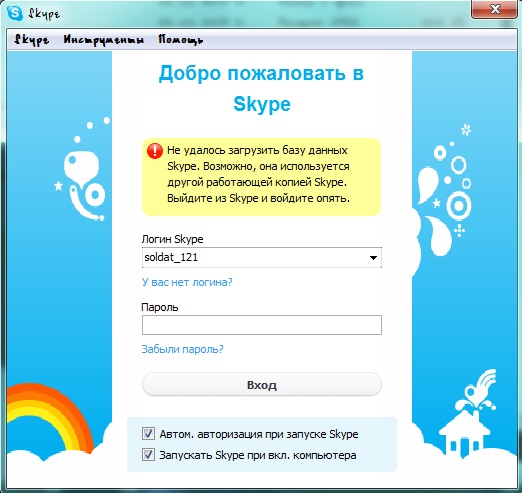Click the red error exclamation icon
Screen dimensions: 522x493
coord(155,151)
